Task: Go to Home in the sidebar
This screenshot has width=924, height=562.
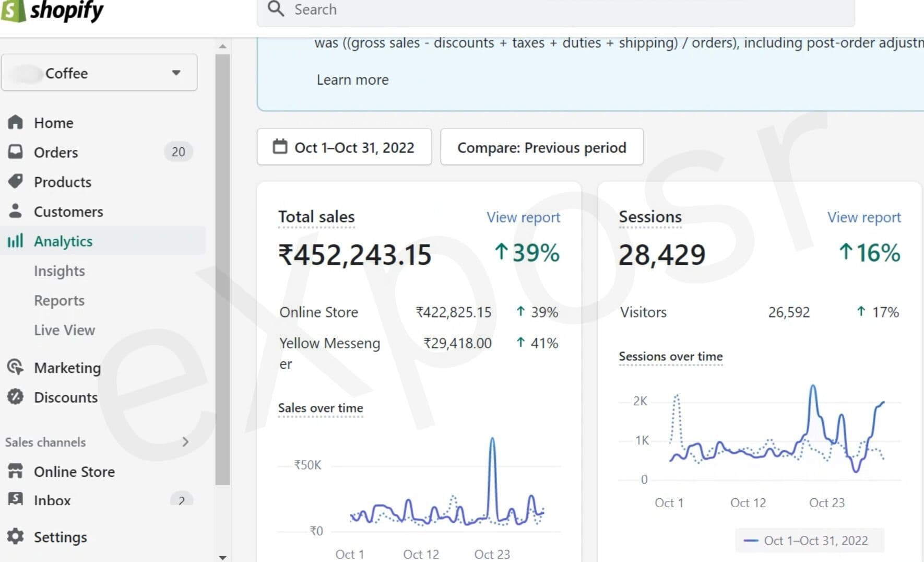Action: coord(53,123)
